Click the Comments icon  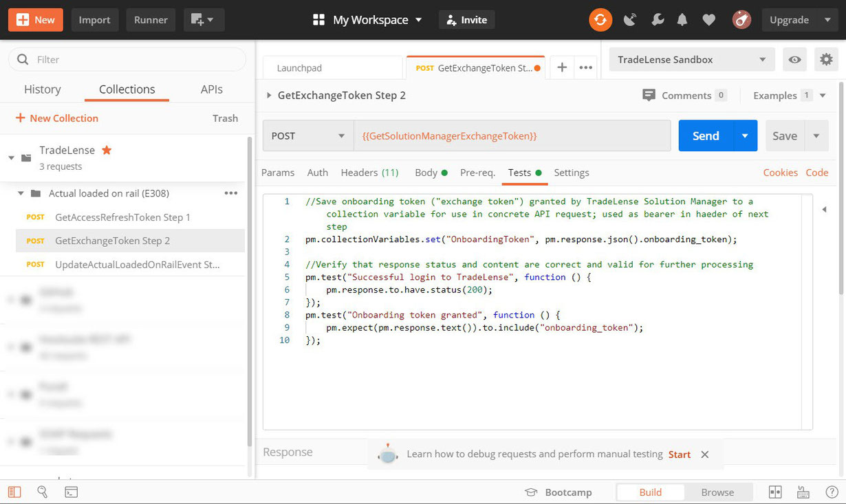point(649,95)
